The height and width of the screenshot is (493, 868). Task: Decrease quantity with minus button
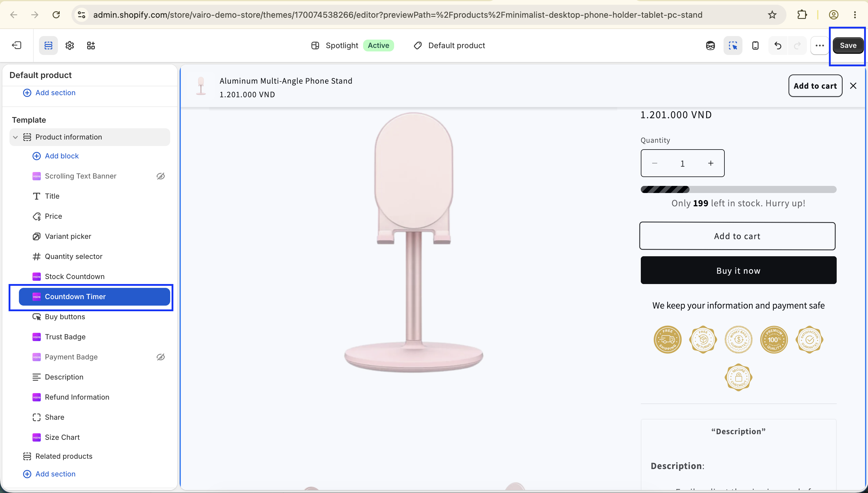tap(654, 163)
